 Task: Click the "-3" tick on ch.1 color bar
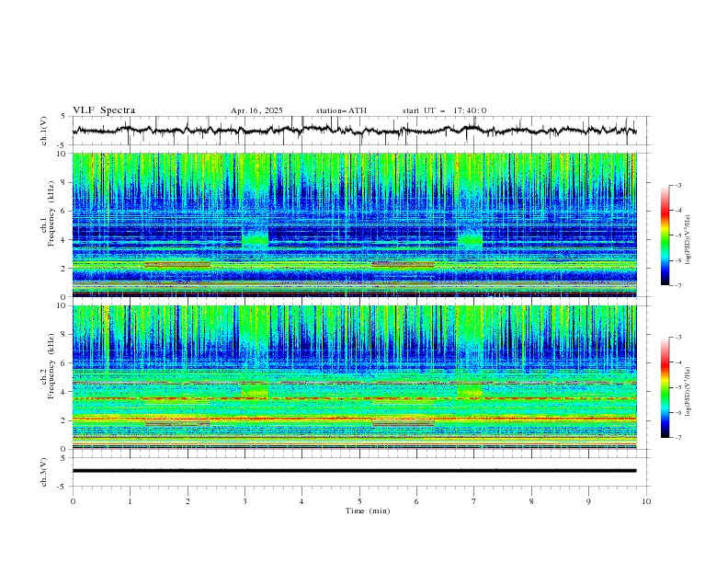[x=677, y=185]
